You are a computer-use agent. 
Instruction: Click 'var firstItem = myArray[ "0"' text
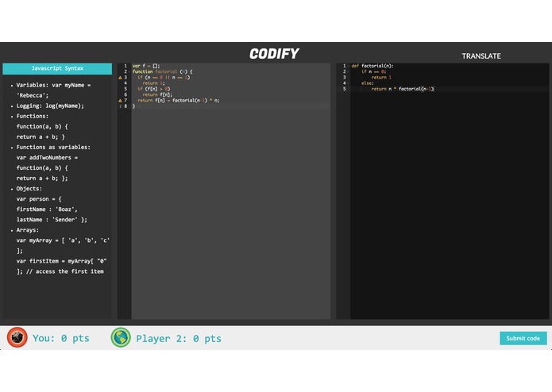tap(62, 261)
